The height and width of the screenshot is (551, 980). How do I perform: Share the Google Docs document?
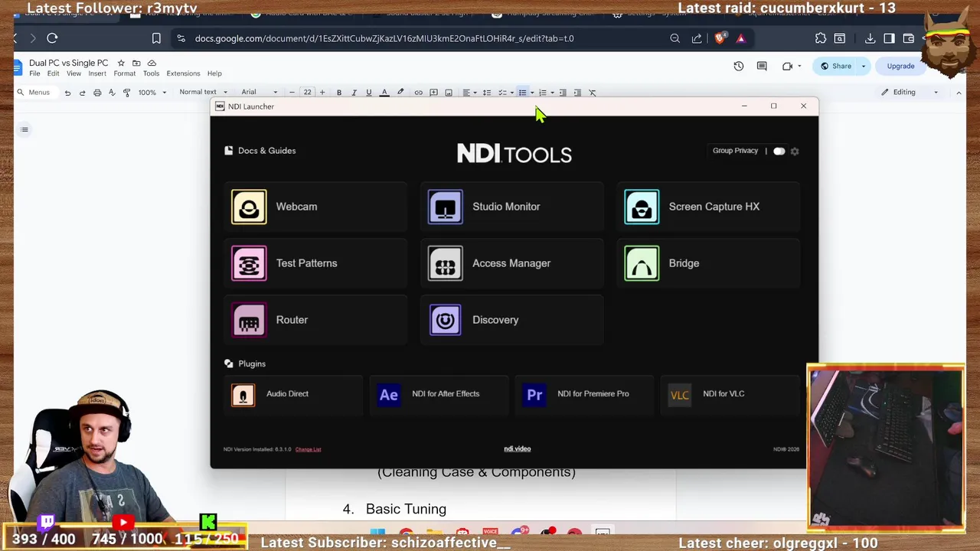pyautogui.click(x=835, y=66)
